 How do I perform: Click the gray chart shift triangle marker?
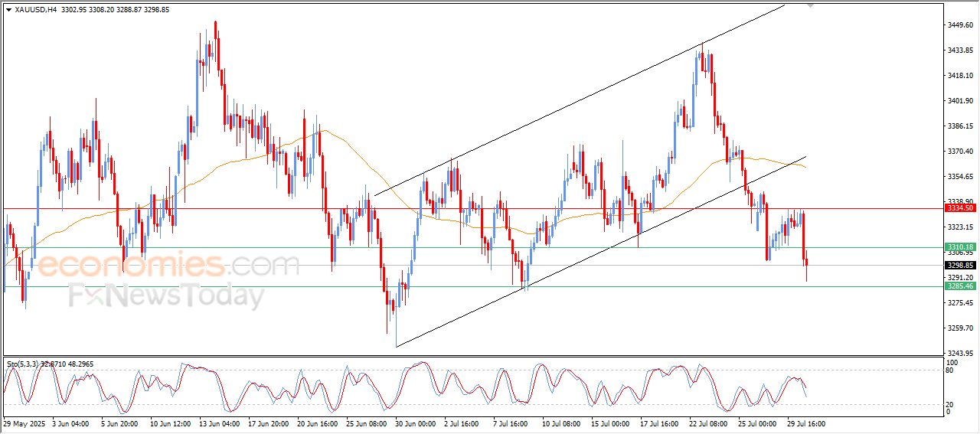(x=811, y=5)
